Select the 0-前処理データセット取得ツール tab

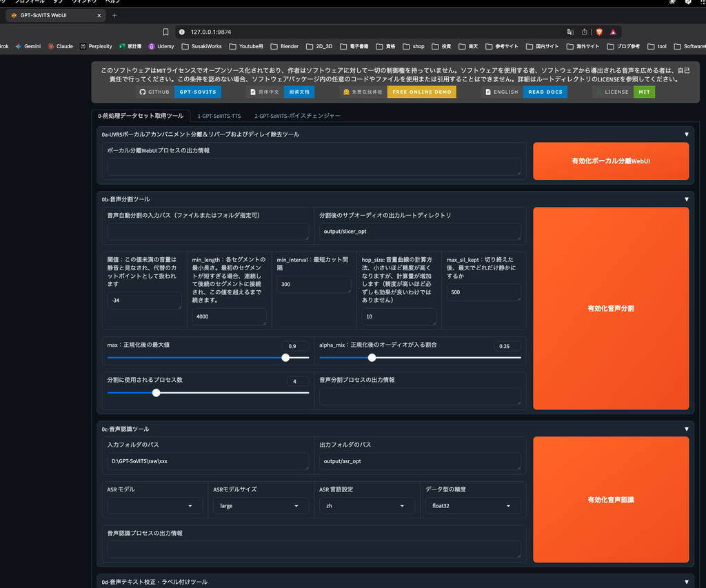pyautogui.click(x=141, y=116)
